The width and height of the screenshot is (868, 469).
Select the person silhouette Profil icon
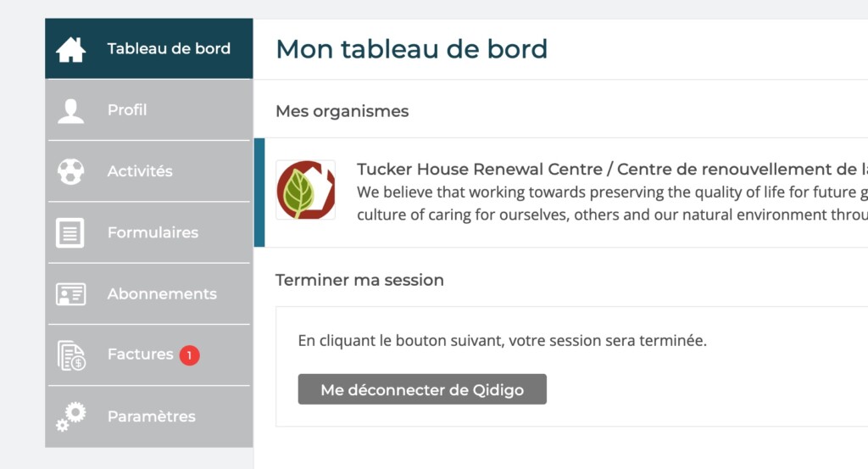pyautogui.click(x=71, y=111)
